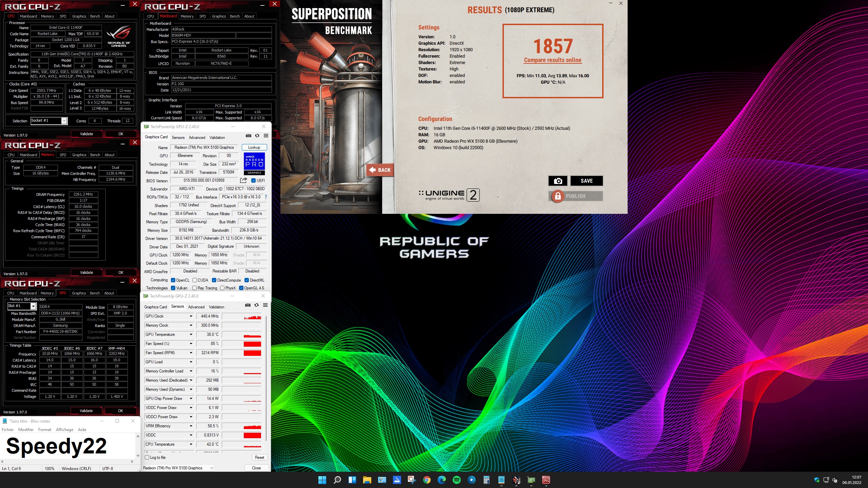Open the Affichage menu in Notepad
Image resolution: width=868 pixels, height=488 pixels.
(x=64, y=430)
